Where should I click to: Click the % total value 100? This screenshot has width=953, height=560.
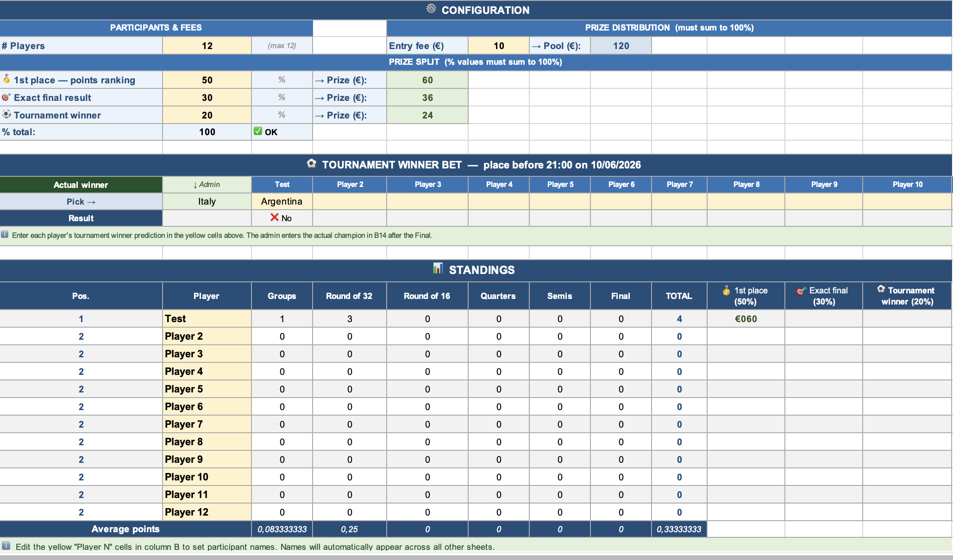coord(207,132)
